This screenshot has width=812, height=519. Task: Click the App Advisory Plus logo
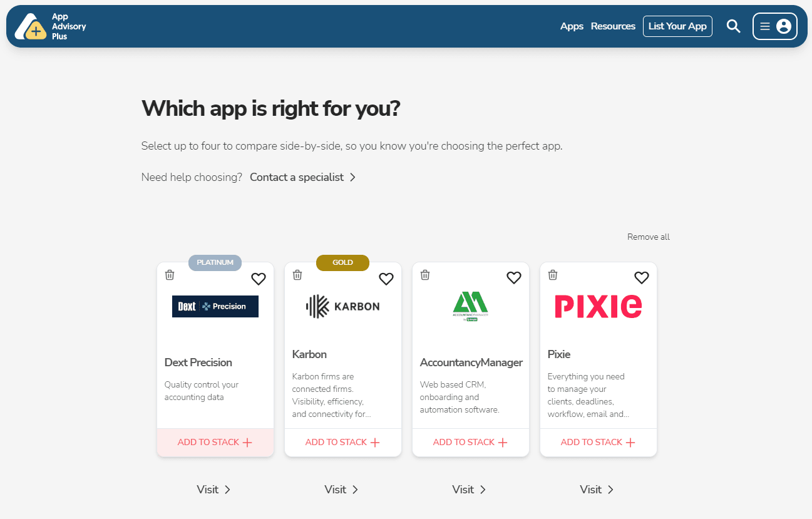pos(50,27)
